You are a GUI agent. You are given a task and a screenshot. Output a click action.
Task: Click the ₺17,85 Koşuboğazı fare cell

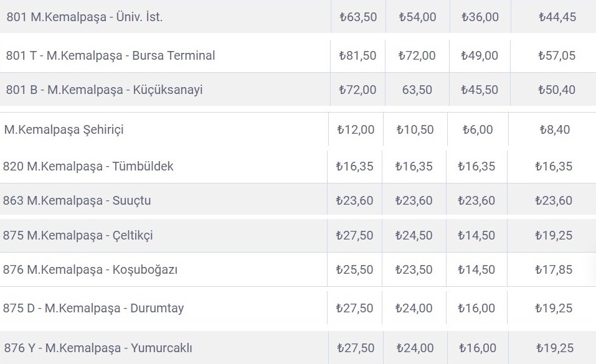[x=553, y=269]
